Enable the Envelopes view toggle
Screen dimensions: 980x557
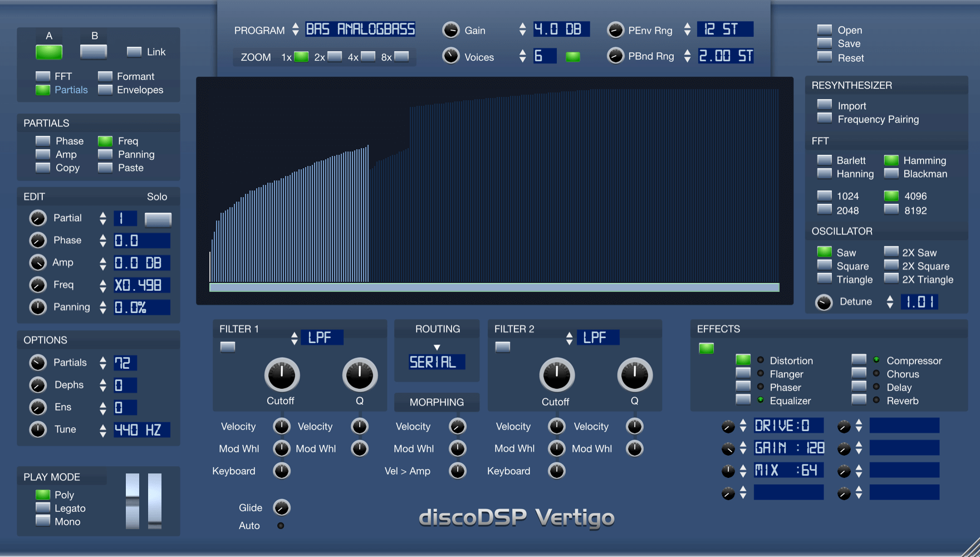tap(105, 90)
